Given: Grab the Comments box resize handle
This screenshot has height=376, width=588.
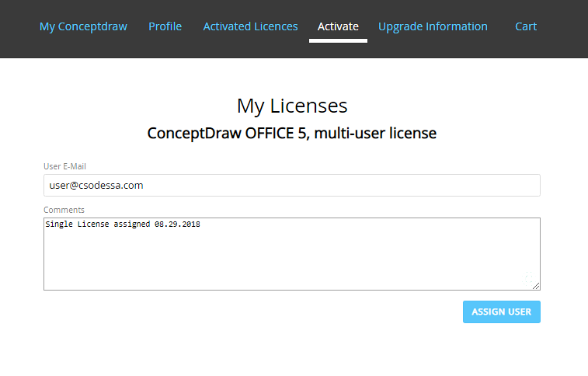Looking at the screenshot, I should pos(536,286).
